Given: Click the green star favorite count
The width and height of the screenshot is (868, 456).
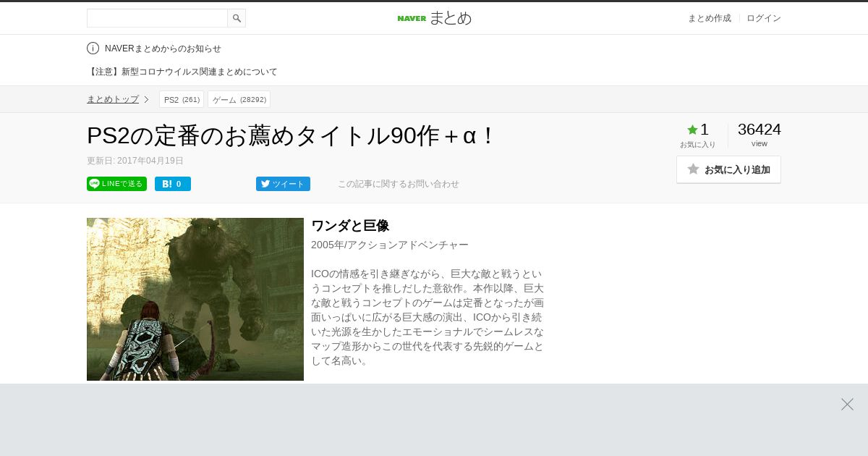Looking at the screenshot, I should click(697, 130).
